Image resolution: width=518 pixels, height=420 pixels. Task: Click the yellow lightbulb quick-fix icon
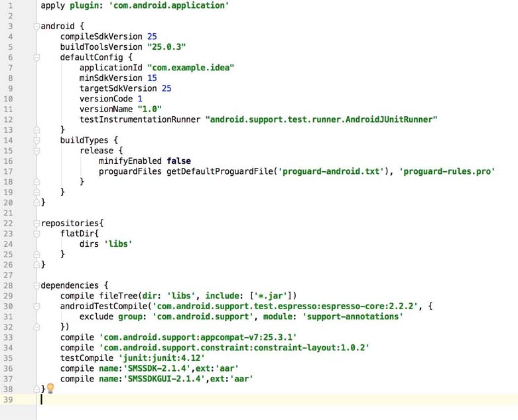pyautogui.click(x=50, y=389)
